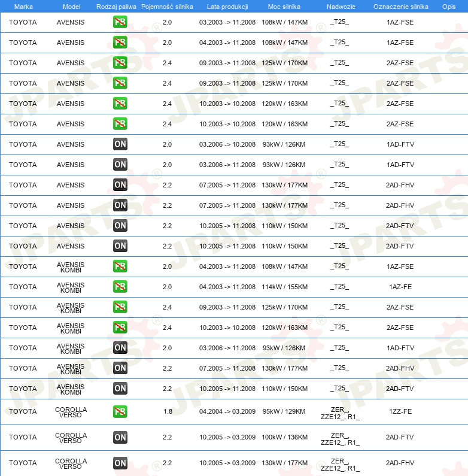Image resolution: width=468 pixels, height=476 pixels.
Task: Click the diesel ON icon in the Avensis sedan 03.2006 -> 11.2008 row
Action: pos(120,164)
